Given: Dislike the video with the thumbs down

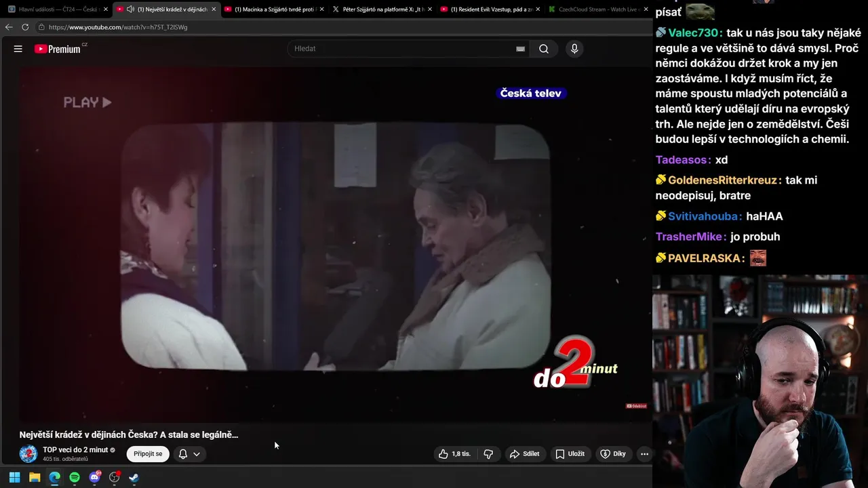Looking at the screenshot, I should 488,454.
